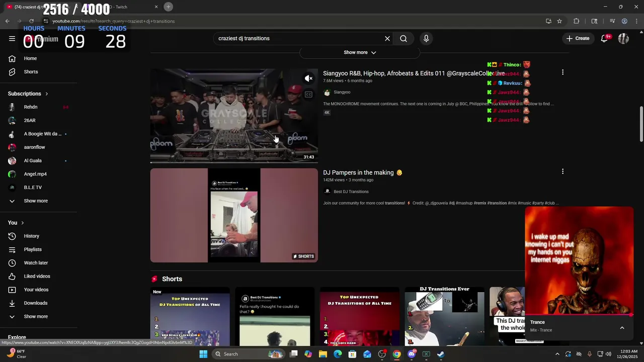The image size is (644, 362).
Task: Open the volume tray icon
Action: [608, 354]
